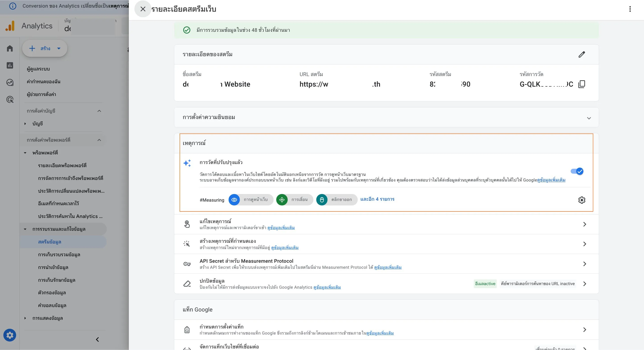Copy the measurement ID G-QLK
The width and height of the screenshot is (644, 350).
pyautogui.click(x=582, y=84)
